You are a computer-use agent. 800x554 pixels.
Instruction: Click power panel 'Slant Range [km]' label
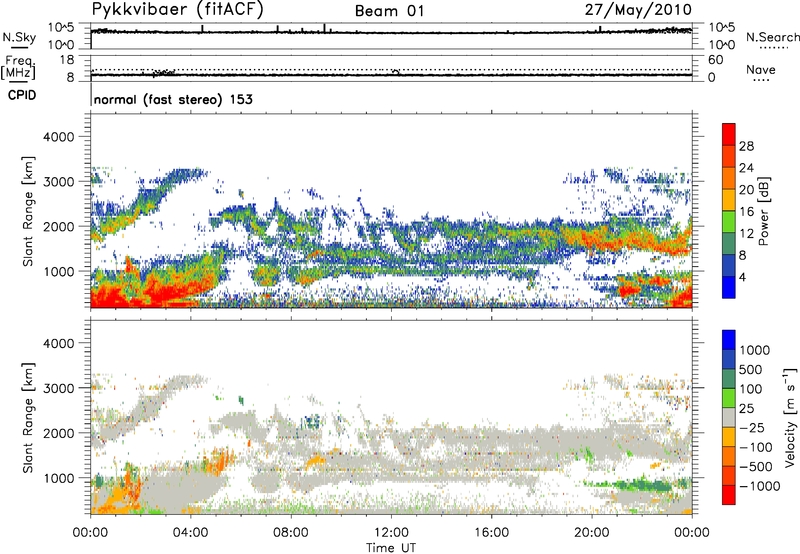pyautogui.click(x=28, y=211)
